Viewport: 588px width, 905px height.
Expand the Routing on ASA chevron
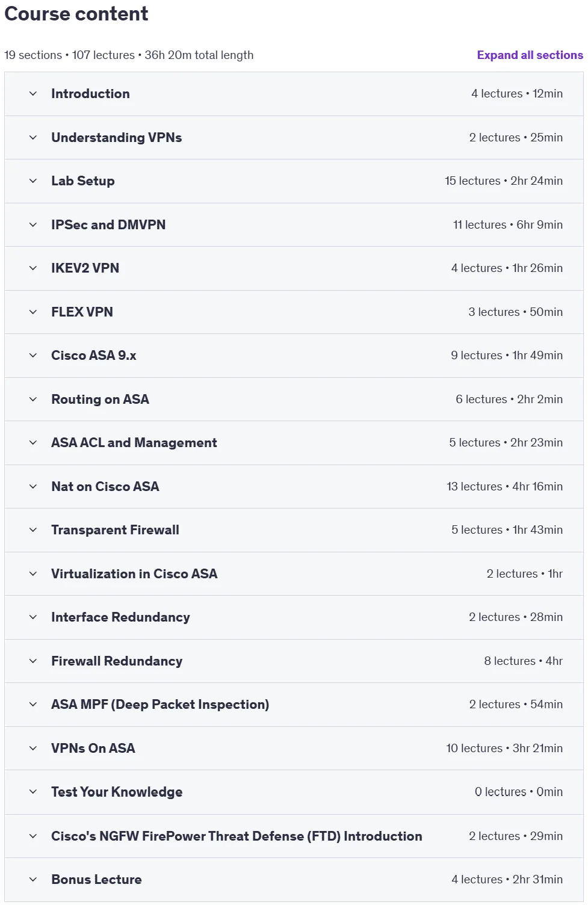33,400
